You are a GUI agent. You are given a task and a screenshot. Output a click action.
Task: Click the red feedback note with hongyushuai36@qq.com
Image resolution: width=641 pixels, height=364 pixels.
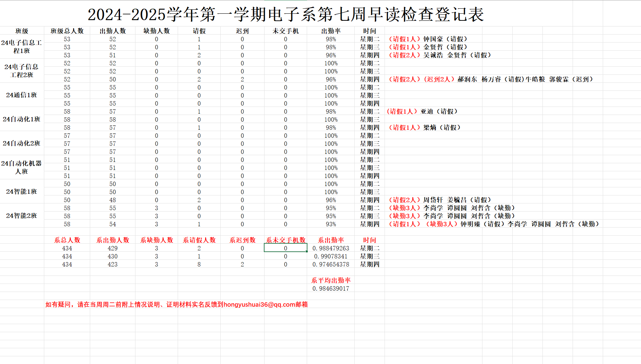(x=177, y=305)
